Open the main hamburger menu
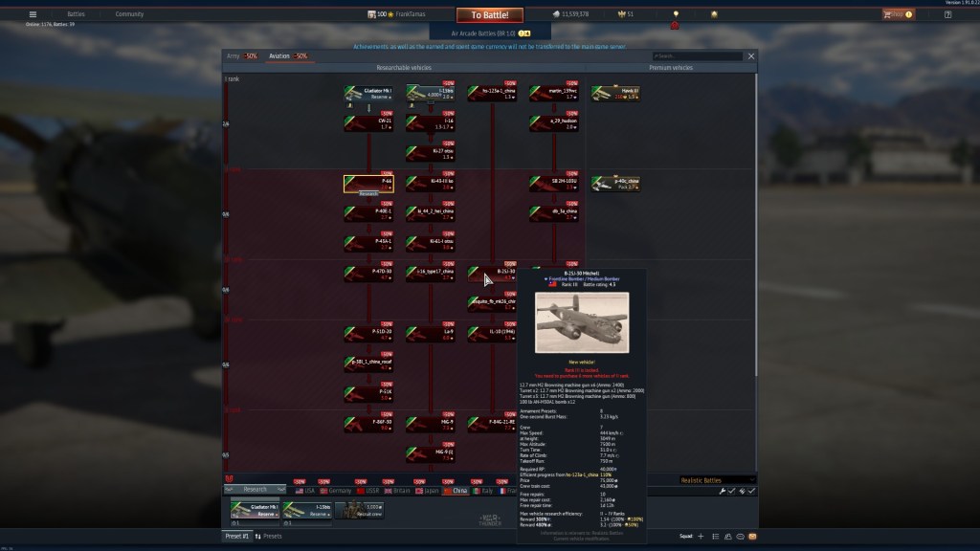This screenshot has width=980, height=551. click(x=33, y=14)
